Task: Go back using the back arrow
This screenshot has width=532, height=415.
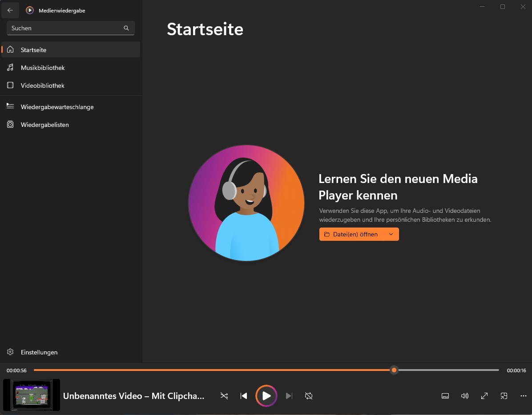Action: point(10,10)
